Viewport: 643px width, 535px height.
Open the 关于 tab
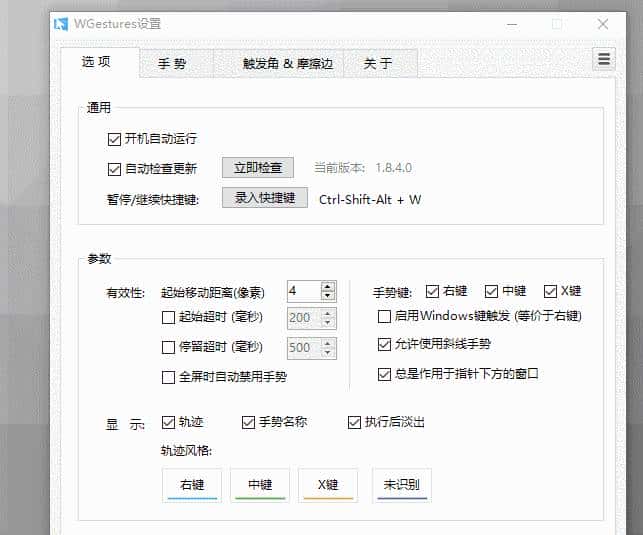pos(380,64)
